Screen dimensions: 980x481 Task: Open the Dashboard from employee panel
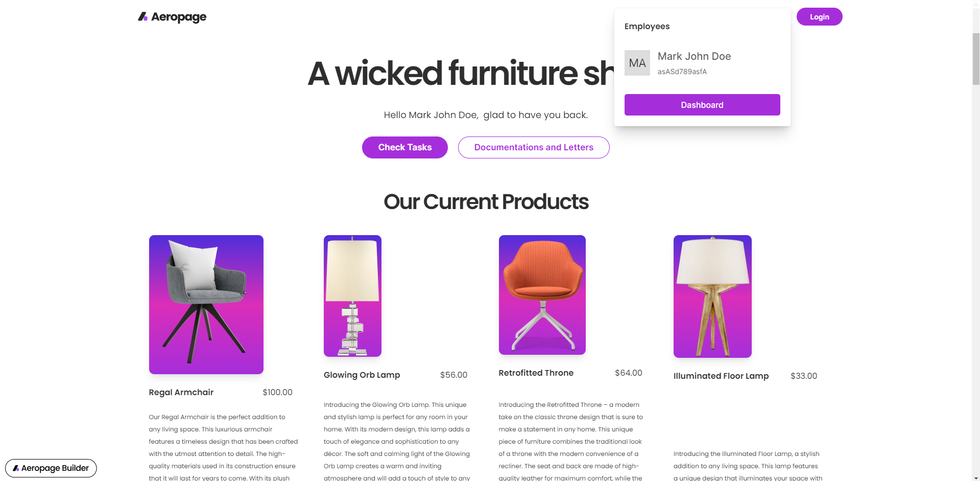click(x=702, y=105)
